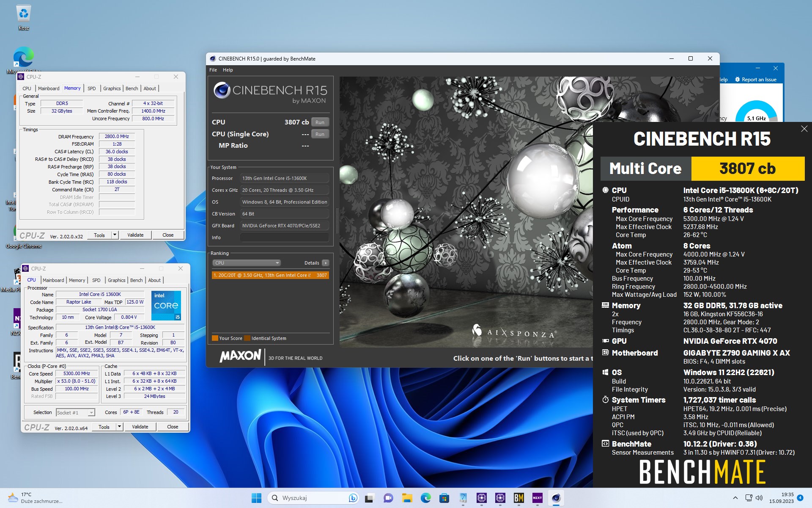Open the File menu in Cinebench
The width and height of the screenshot is (812, 508).
[213, 70]
